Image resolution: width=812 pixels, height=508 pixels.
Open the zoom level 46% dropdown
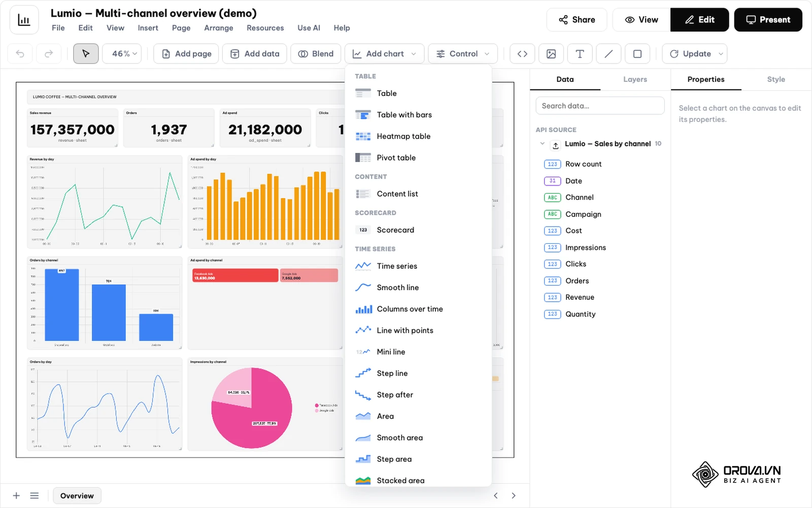click(122, 54)
